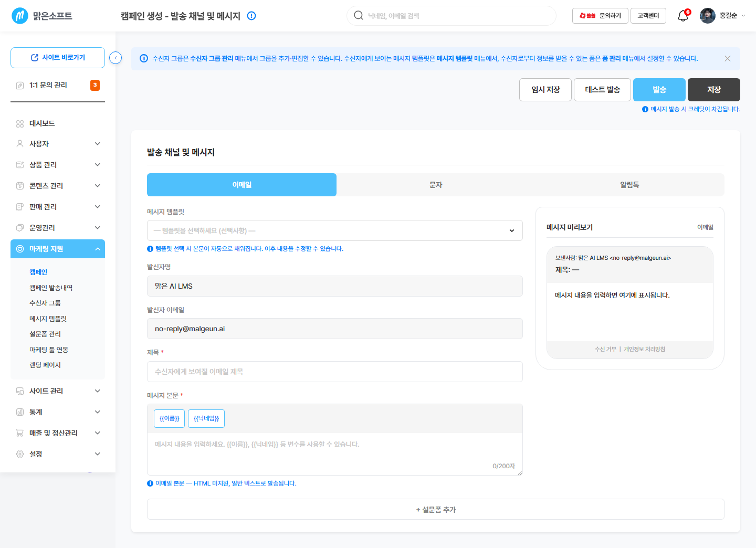Click the blue 발송 button
This screenshot has width=756, height=548.
click(659, 90)
